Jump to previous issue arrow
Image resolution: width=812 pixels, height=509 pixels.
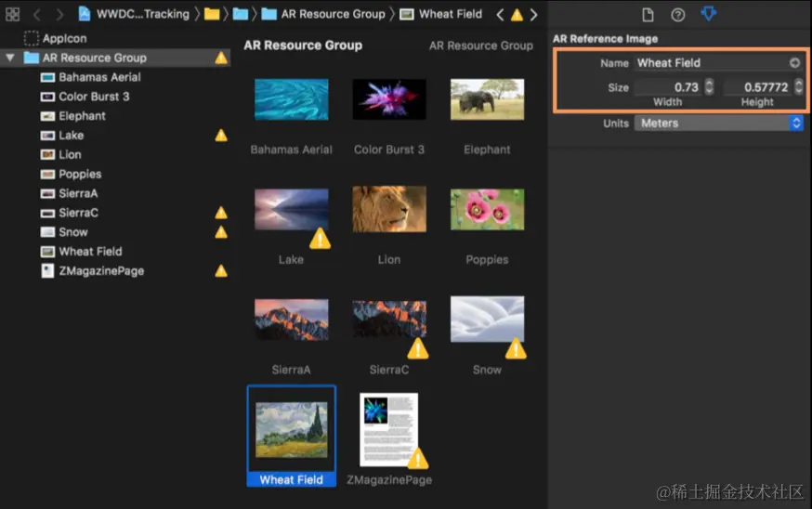[x=500, y=15]
